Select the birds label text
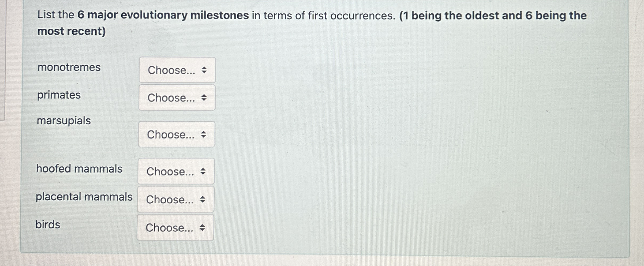The width and height of the screenshot is (644, 266). point(48,224)
